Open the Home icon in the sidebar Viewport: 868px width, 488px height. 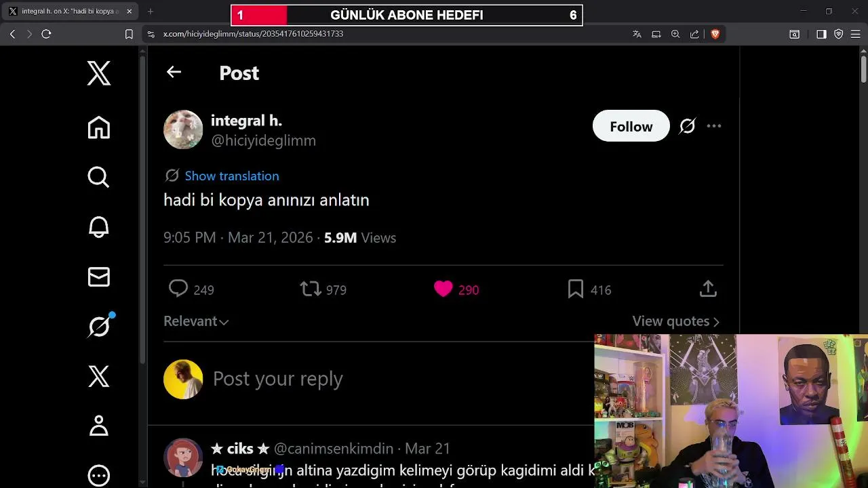point(99,127)
